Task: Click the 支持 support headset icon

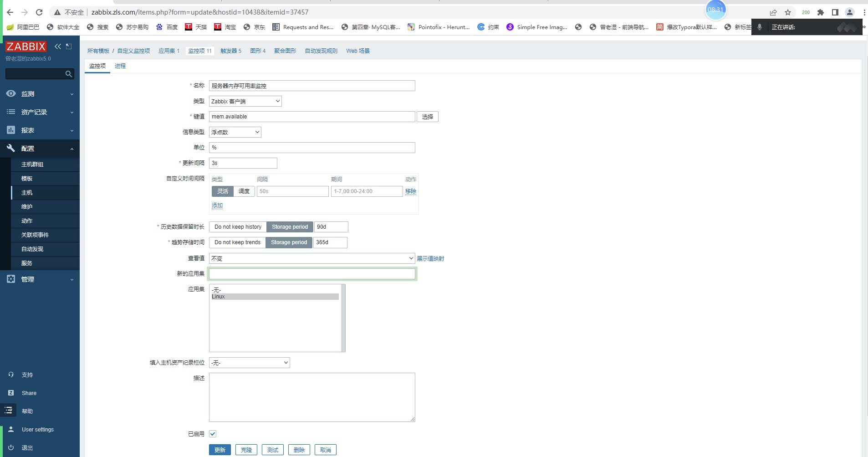Action: click(11, 375)
